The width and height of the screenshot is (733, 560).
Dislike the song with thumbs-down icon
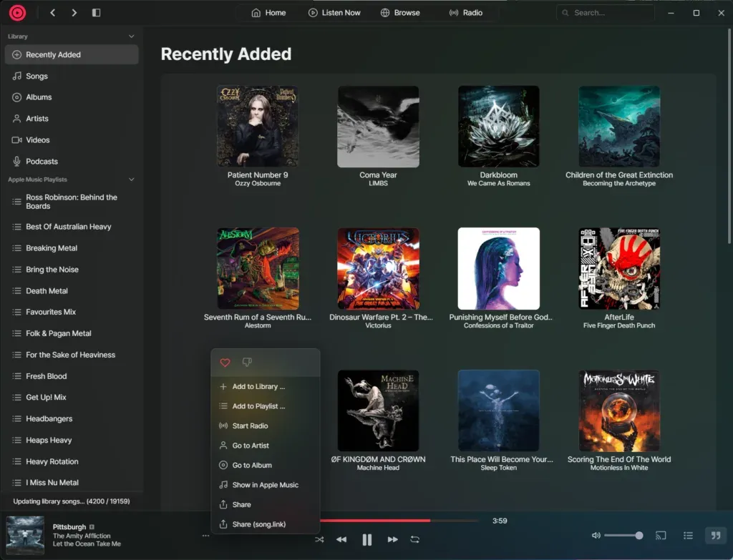pyautogui.click(x=247, y=362)
